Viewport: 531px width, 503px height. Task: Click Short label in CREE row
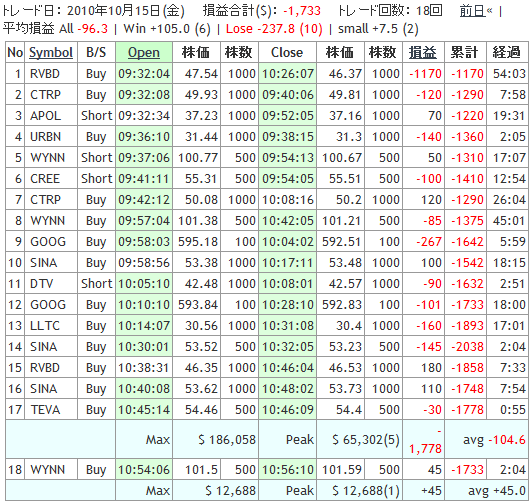97,179
